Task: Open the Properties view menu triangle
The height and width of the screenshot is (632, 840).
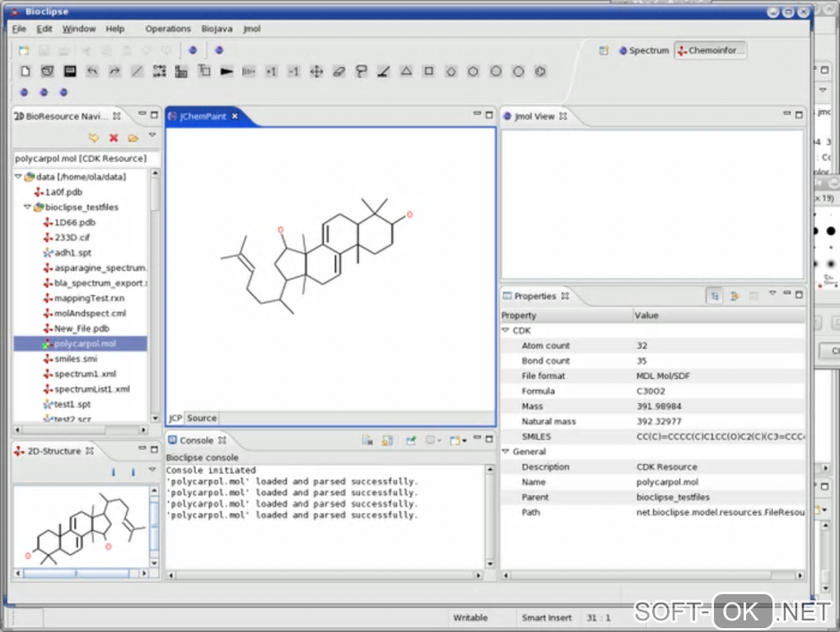Action: 772,293
